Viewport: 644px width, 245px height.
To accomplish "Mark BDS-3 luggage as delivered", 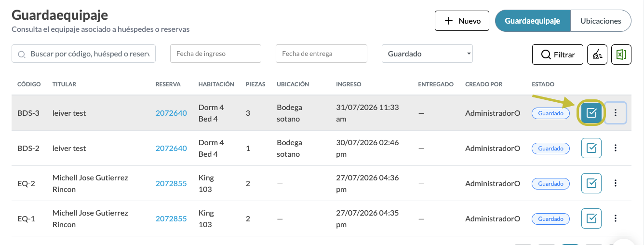I will tap(591, 113).
